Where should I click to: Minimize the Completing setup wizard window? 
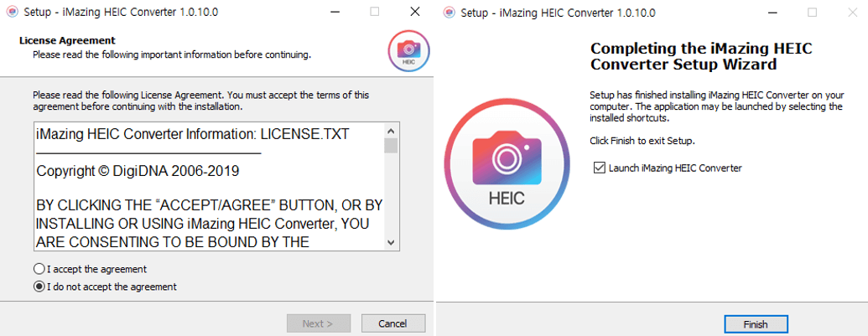pos(772,12)
